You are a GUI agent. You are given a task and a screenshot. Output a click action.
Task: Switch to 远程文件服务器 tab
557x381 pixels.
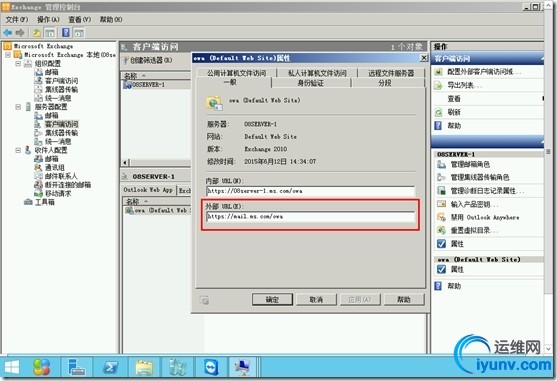coord(391,73)
